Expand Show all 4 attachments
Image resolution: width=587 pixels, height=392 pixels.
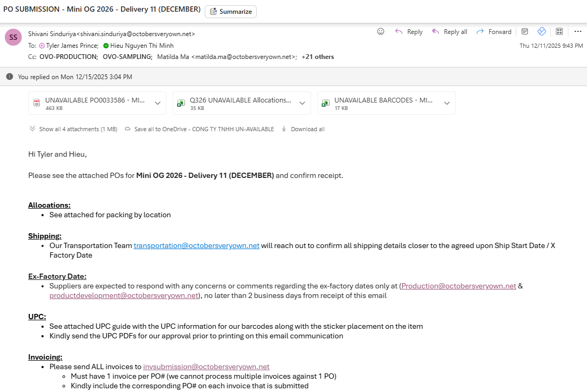[x=73, y=129]
